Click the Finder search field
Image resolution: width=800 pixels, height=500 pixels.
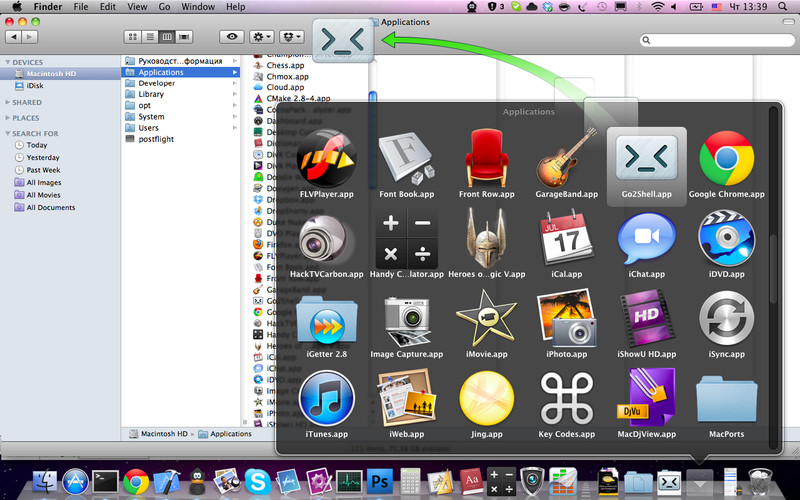717,40
